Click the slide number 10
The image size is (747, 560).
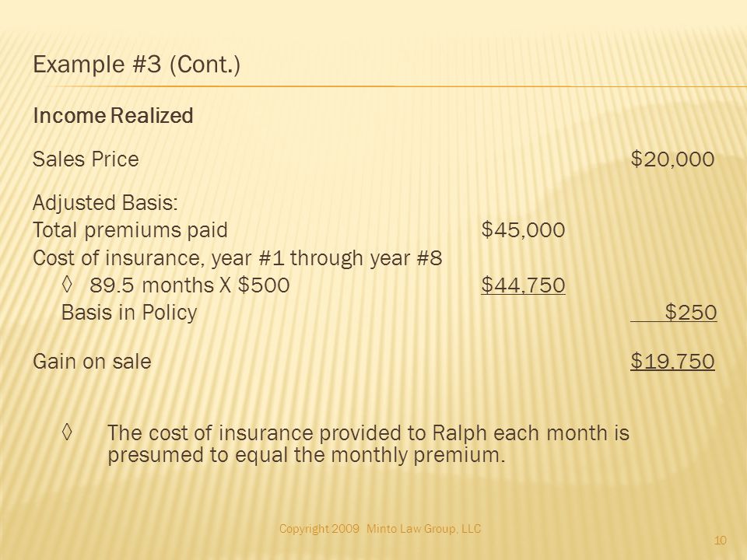click(721, 541)
